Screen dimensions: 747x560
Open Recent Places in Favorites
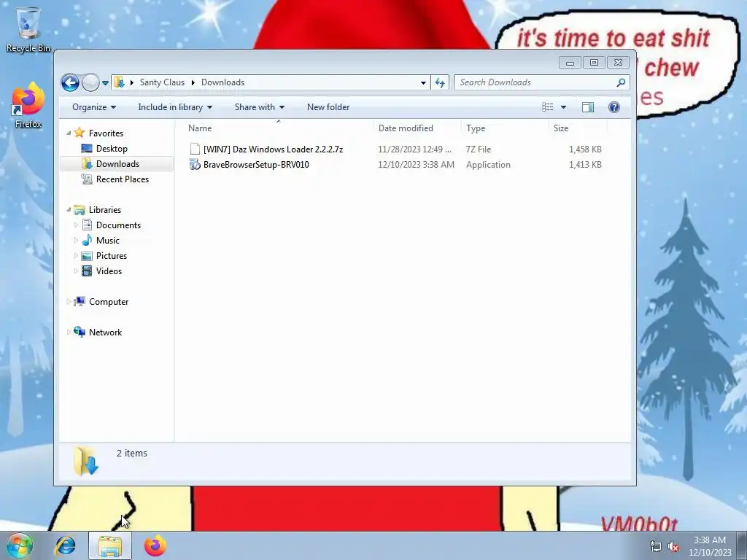click(x=123, y=179)
